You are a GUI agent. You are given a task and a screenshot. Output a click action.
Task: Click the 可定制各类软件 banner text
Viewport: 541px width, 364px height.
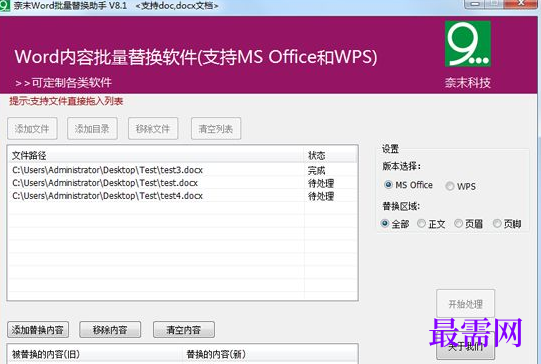pyautogui.click(x=63, y=83)
